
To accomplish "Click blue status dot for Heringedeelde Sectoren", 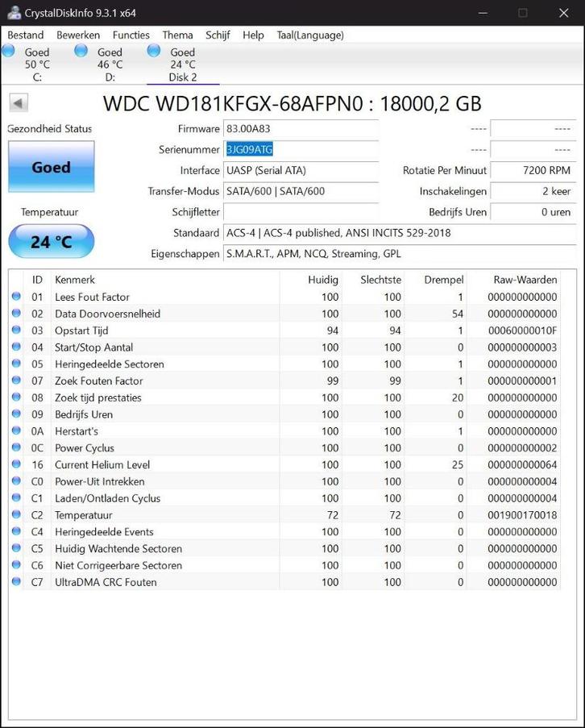I will pyautogui.click(x=16, y=363).
